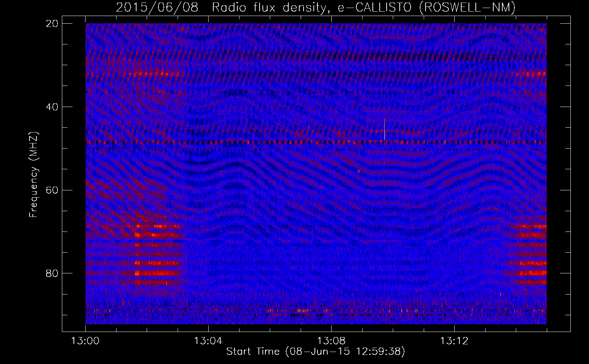Click the "Start Time (08-Jun-15 12:59:38)" axis label
The height and width of the screenshot is (364, 589).
(x=316, y=352)
